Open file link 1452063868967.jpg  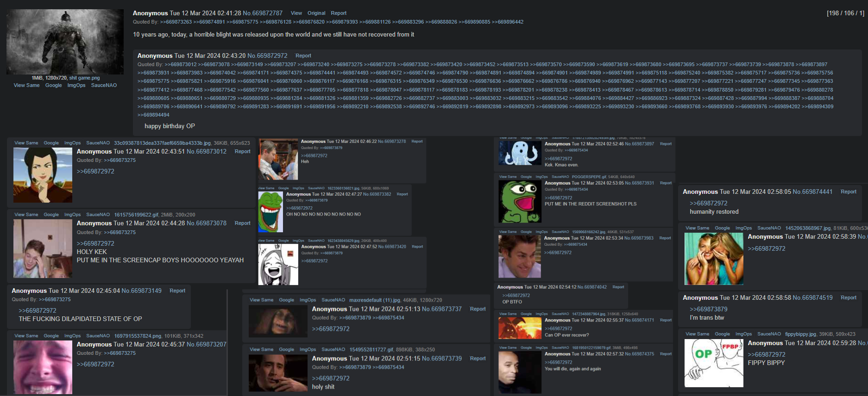click(x=807, y=228)
